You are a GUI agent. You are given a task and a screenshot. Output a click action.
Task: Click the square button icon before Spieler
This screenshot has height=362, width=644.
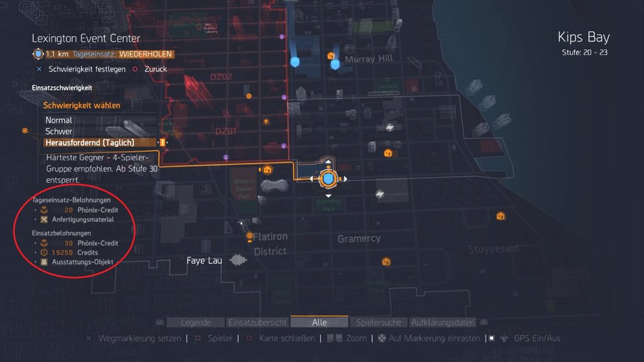197,338
